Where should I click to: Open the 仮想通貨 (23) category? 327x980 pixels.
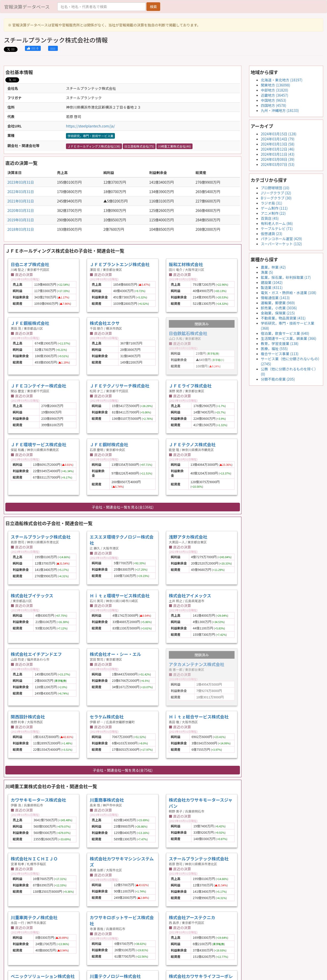[x=271, y=234]
